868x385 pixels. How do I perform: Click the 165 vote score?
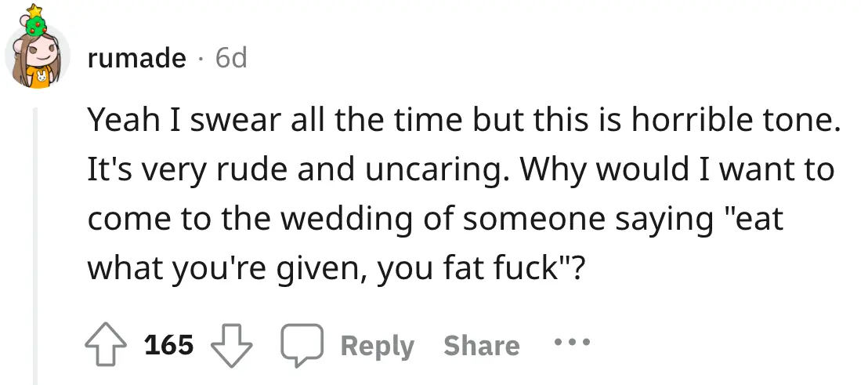(x=169, y=345)
